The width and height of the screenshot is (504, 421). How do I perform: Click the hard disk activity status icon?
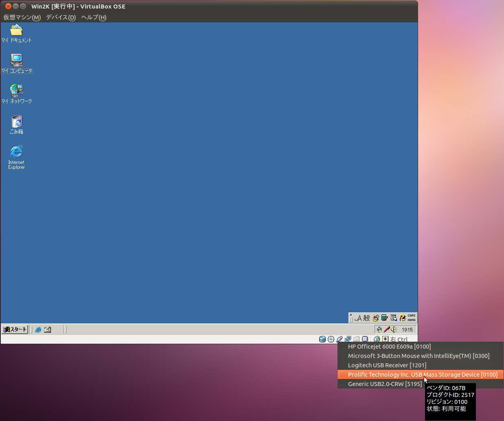click(x=322, y=339)
